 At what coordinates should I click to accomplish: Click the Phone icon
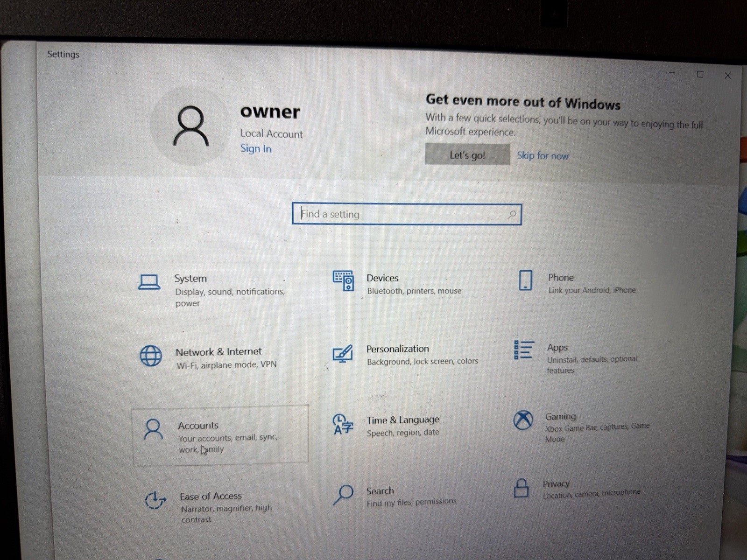[x=525, y=280]
